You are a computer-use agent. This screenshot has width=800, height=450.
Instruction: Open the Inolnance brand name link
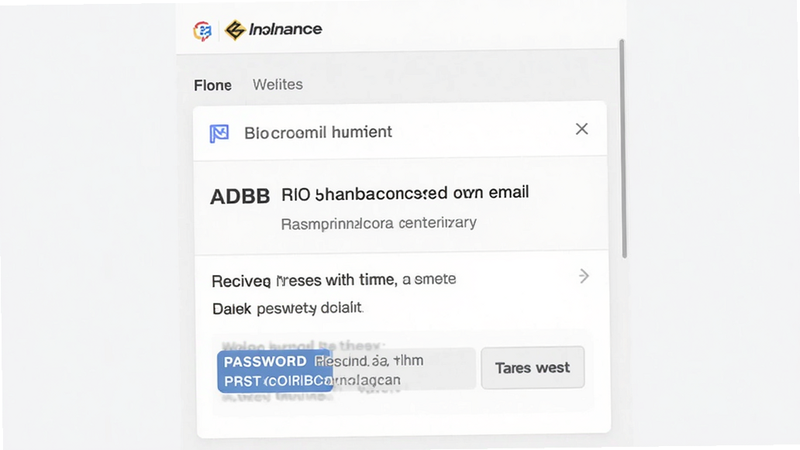(x=285, y=29)
